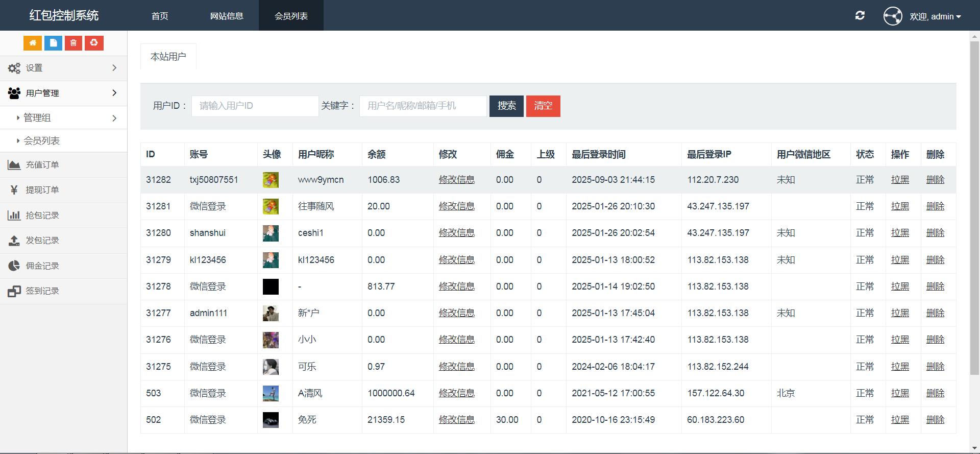Open 提现订单 from the sidebar

pyautogui.click(x=42, y=190)
